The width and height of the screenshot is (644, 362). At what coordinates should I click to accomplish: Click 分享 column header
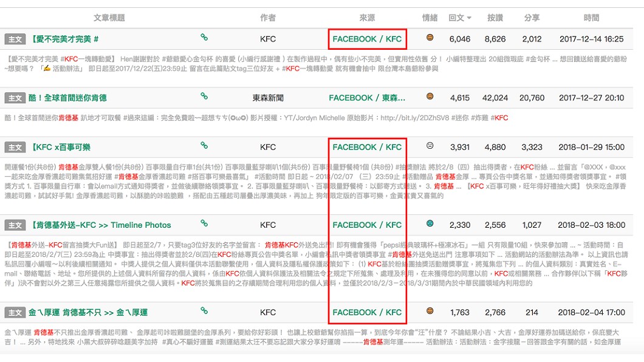532,18
